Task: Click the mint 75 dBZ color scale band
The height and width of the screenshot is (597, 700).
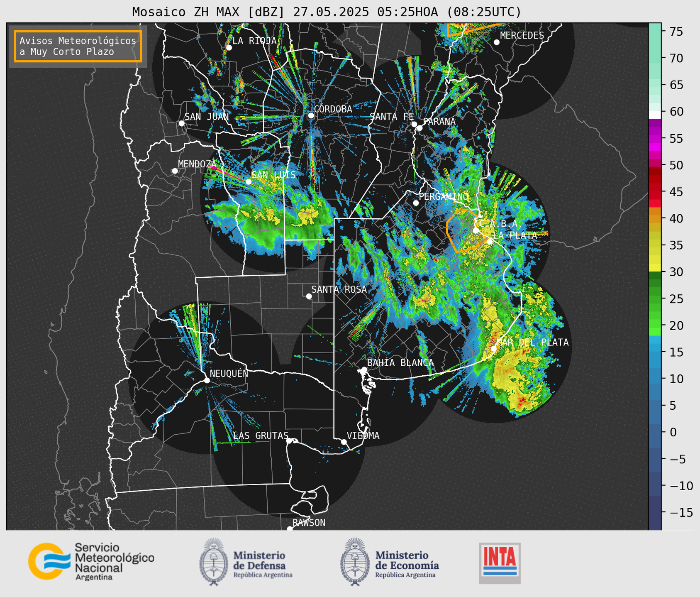Action: click(655, 32)
